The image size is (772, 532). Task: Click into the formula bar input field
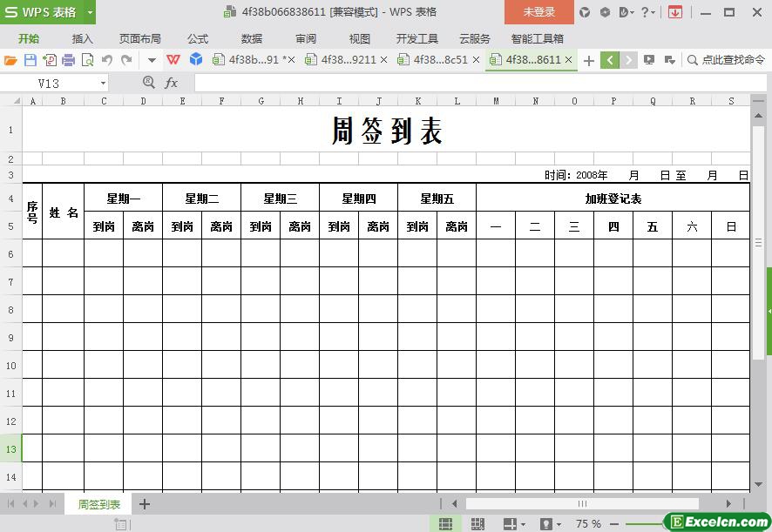click(x=471, y=83)
